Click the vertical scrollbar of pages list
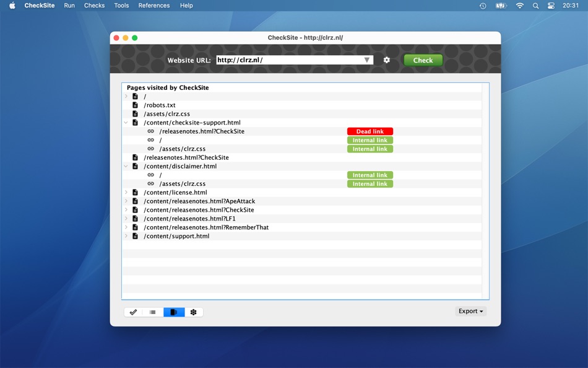588x368 pixels. point(485,191)
